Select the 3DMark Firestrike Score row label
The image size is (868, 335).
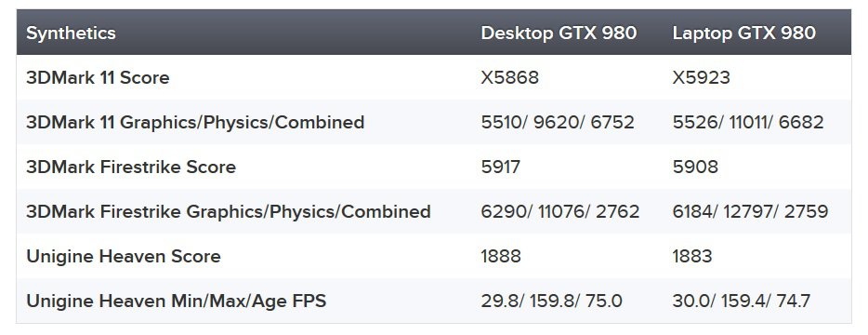click(x=131, y=167)
